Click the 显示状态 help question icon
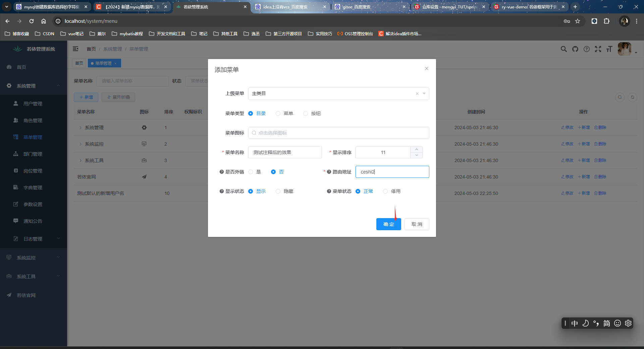Image resolution: width=644 pixels, height=349 pixels. [x=222, y=191]
